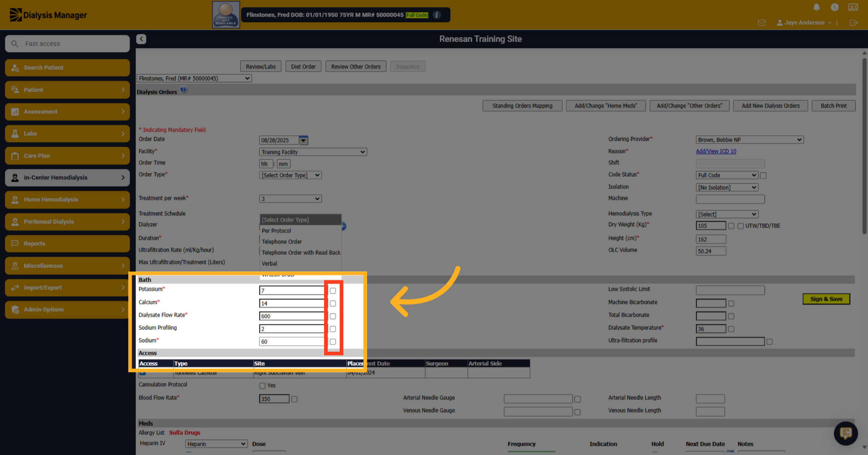
Task: Tick the UTW/TBD/TBE checkbox
Action: tap(741, 226)
